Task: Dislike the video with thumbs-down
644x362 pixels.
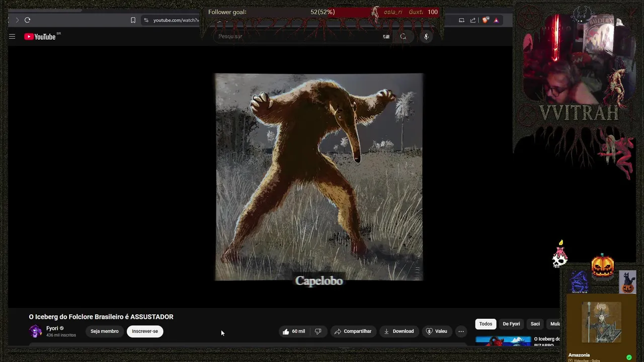Action: pos(318,331)
